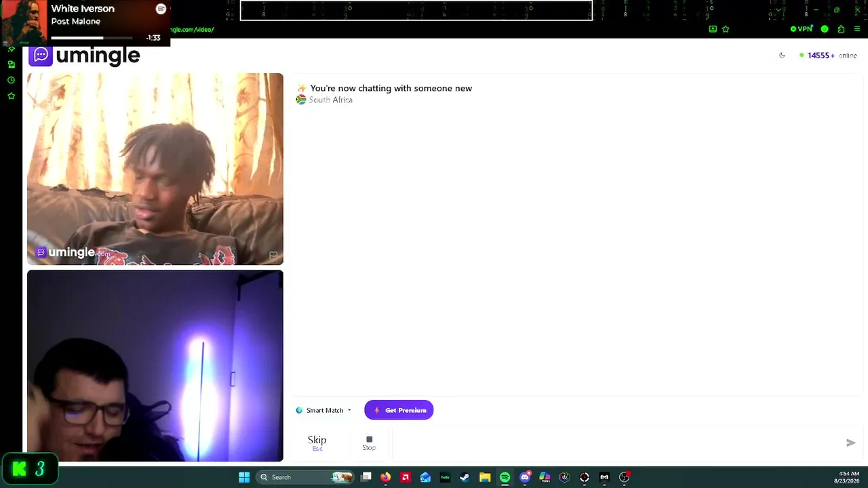The width and height of the screenshot is (868, 488).
Task: Open the star bookmarks icon in the browser sidebar
Action: [x=11, y=96]
